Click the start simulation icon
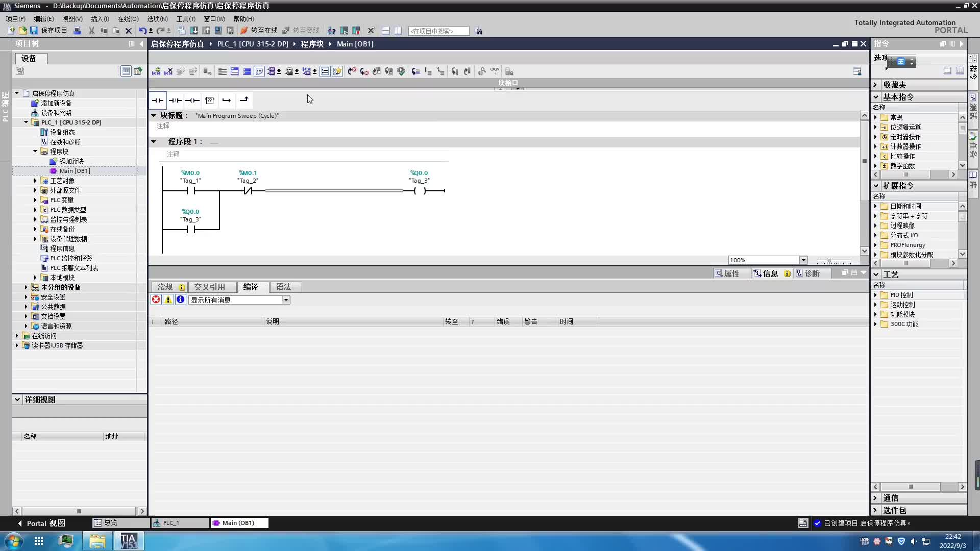 (218, 31)
